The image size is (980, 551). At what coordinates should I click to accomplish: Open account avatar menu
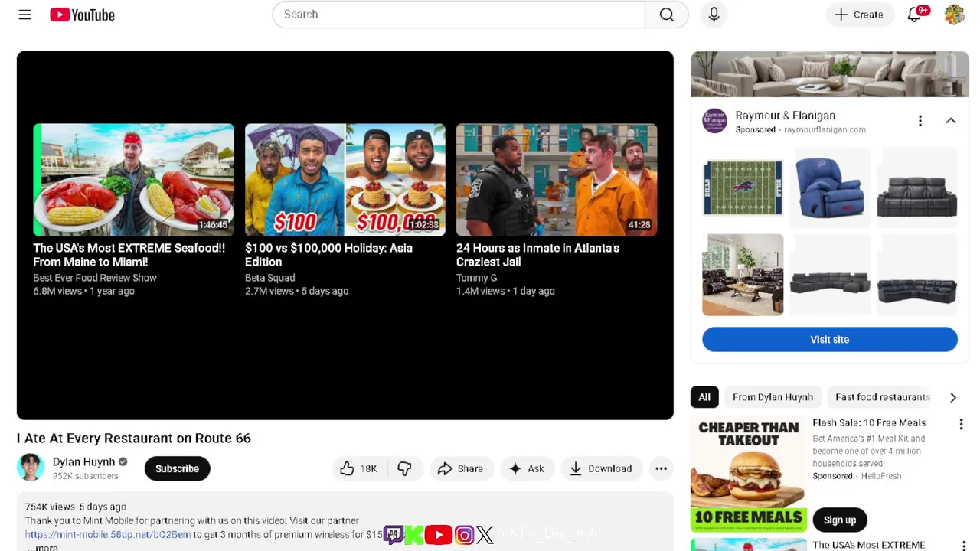coord(954,15)
